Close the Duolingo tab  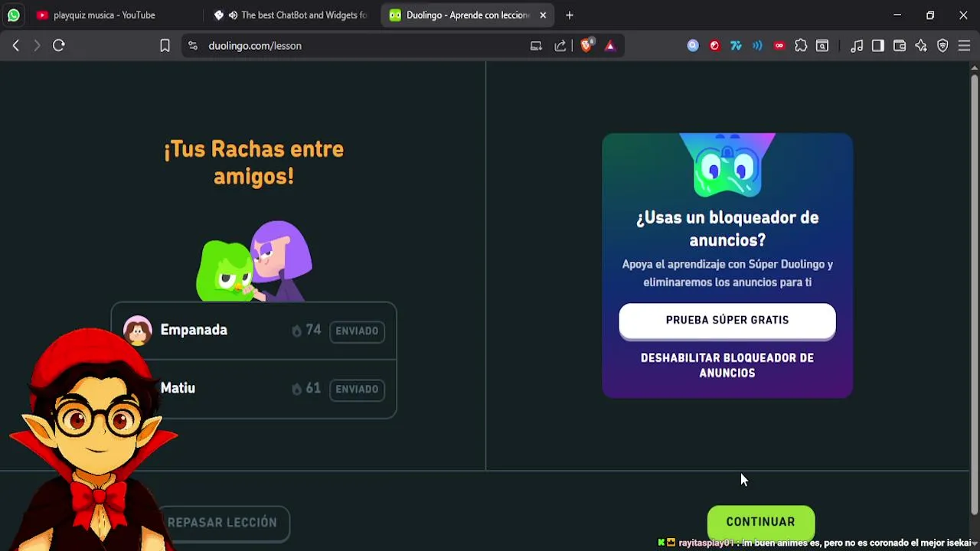click(543, 15)
